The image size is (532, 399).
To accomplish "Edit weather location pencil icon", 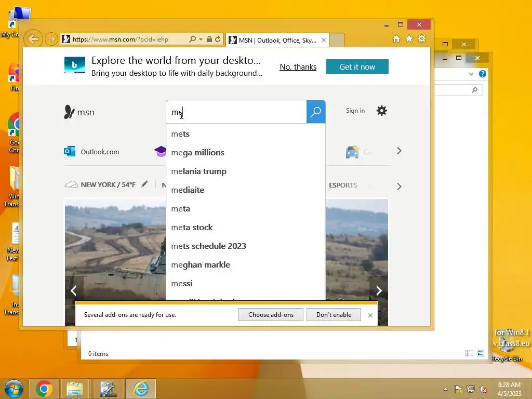I will point(144,184).
